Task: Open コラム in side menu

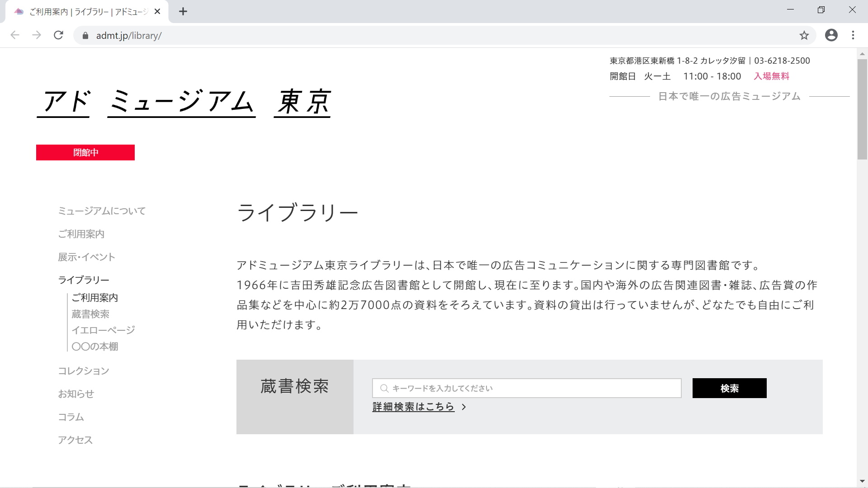Action: point(71,417)
